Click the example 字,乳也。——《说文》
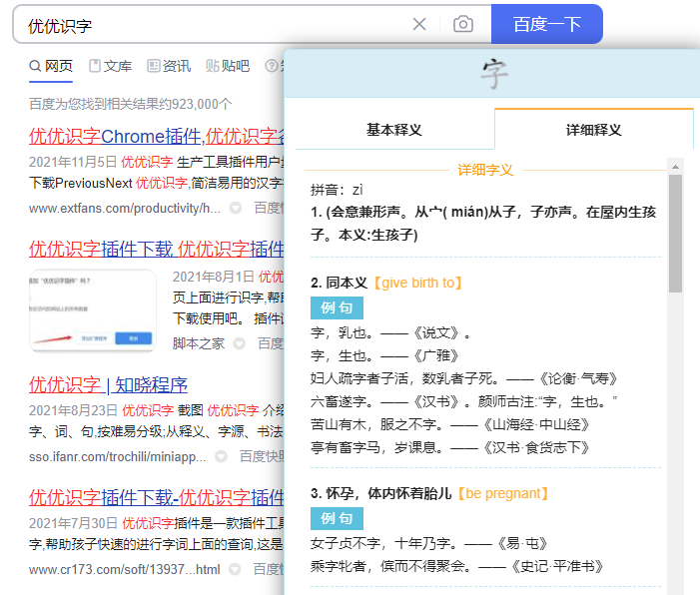Screen dimensions: 700x595 pyautogui.click(x=391, y=333)
